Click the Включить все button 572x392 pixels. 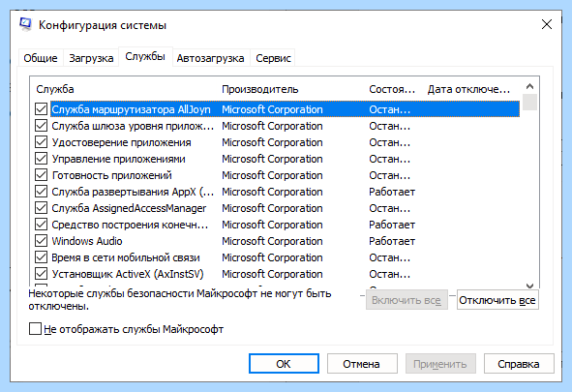[x=406, y=300]
